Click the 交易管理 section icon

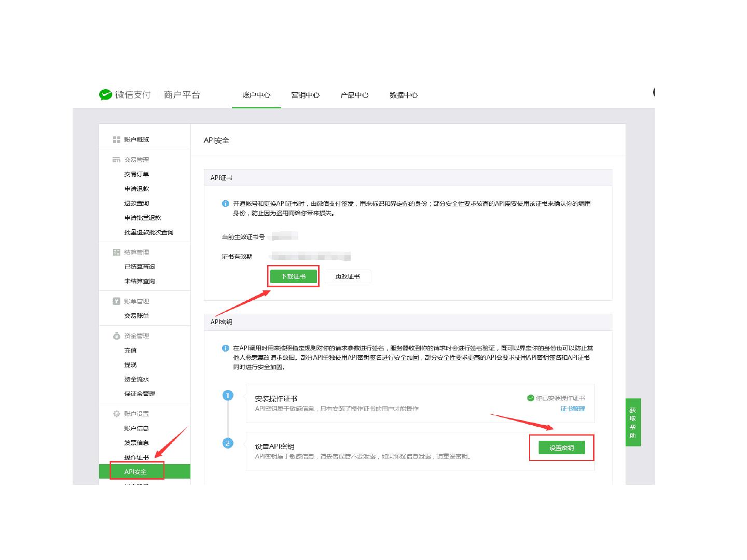117,160
